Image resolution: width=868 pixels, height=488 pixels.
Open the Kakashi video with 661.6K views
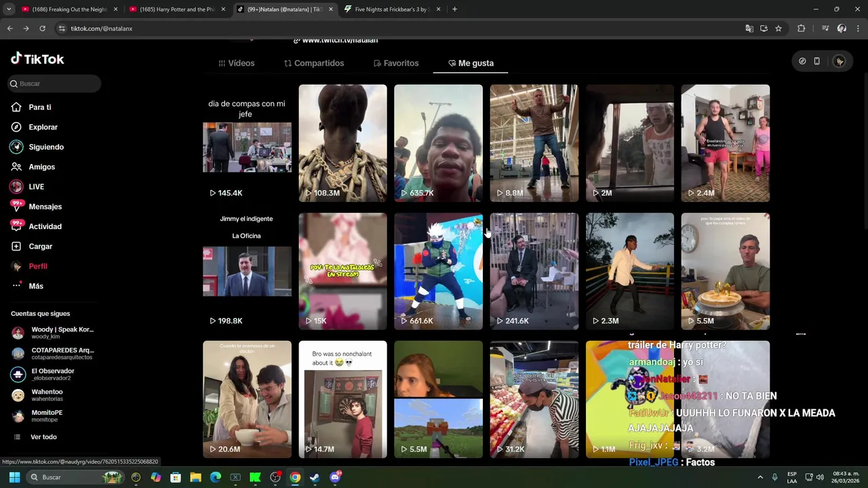point(438,271)
